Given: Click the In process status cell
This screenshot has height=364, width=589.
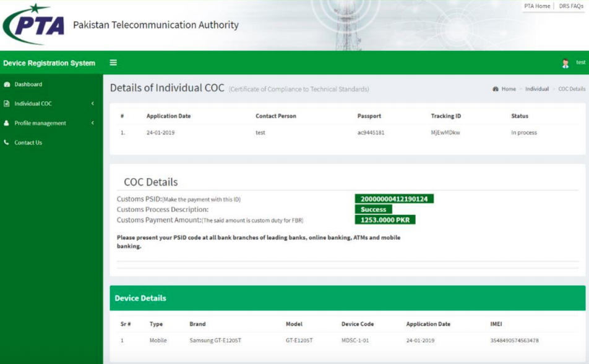Looking at the screenshot, I should click(x=524, y=132).
